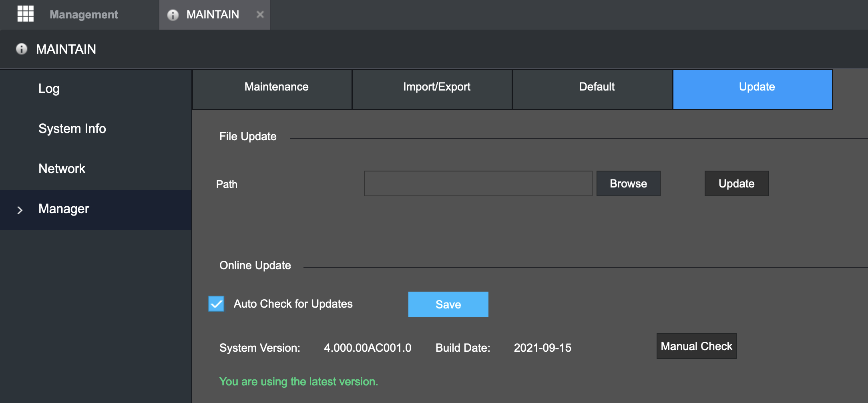Click the MAINTAIN page heading text
868x403 pixels.
pos(66,49)
